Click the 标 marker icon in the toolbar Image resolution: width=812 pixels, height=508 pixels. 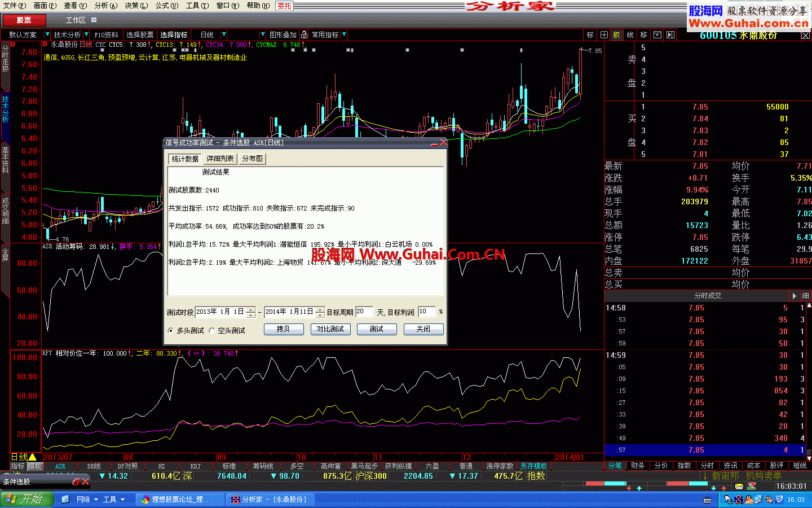click(590, 35)
